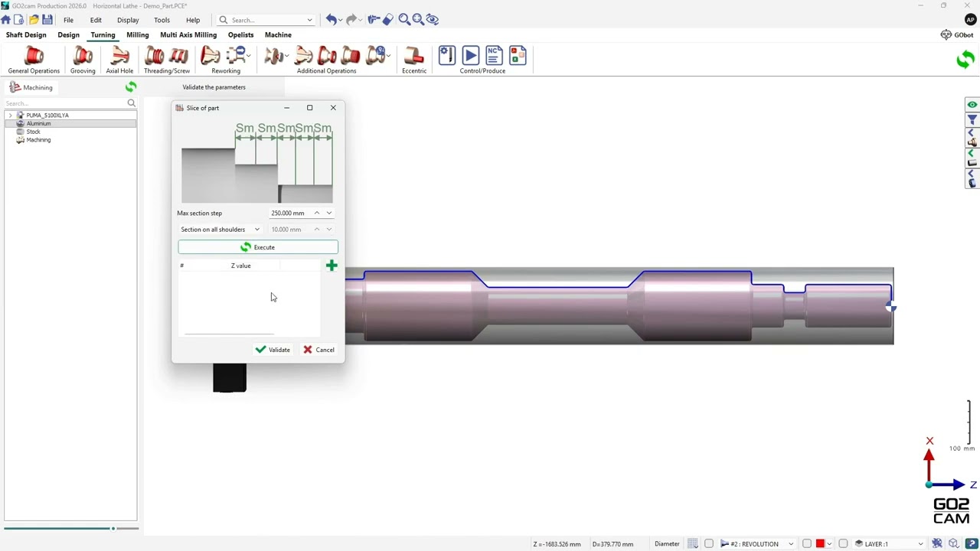Decrease Max section step value

pyautogui.click(x=329, y=213)
